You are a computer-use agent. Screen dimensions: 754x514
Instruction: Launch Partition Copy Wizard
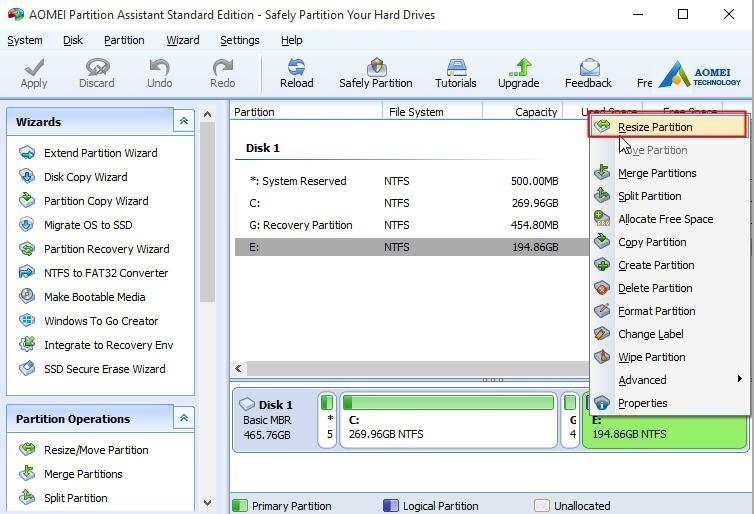click(96, 201)
